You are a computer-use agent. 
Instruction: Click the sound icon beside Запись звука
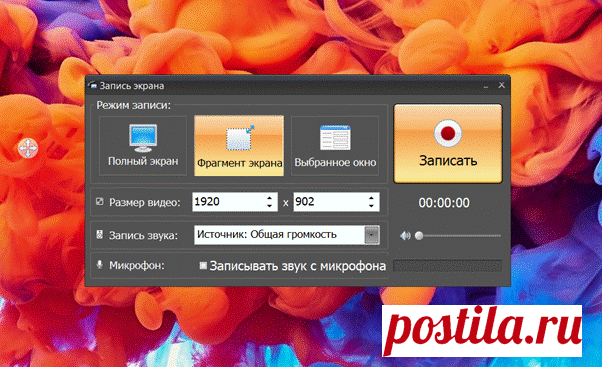click(99, 235)
